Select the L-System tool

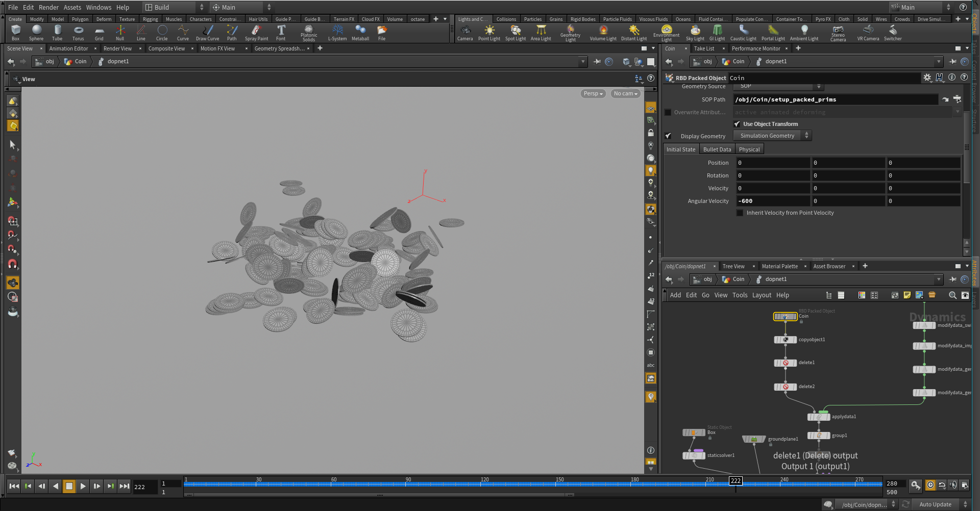(x=337, y=33)
